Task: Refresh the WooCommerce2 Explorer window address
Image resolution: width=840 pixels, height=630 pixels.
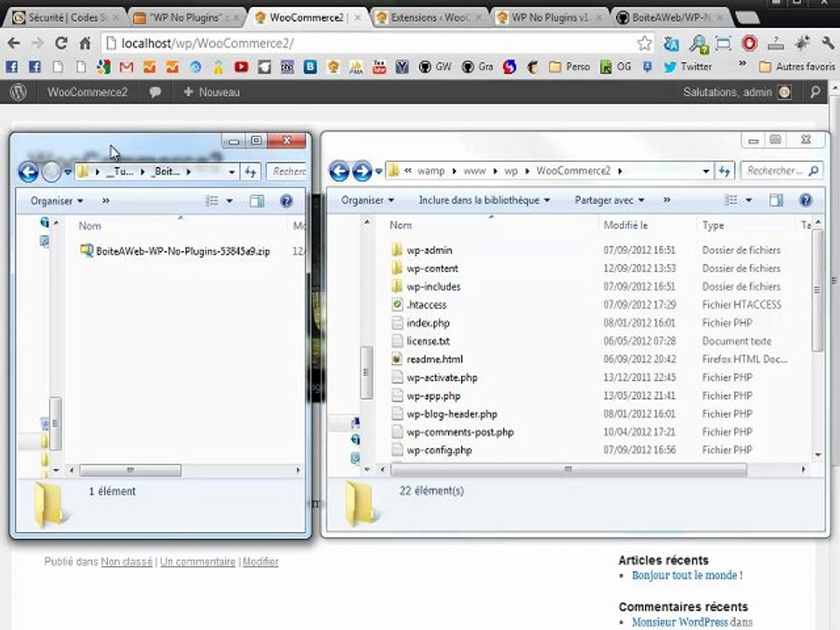Action: pos(724,171)
